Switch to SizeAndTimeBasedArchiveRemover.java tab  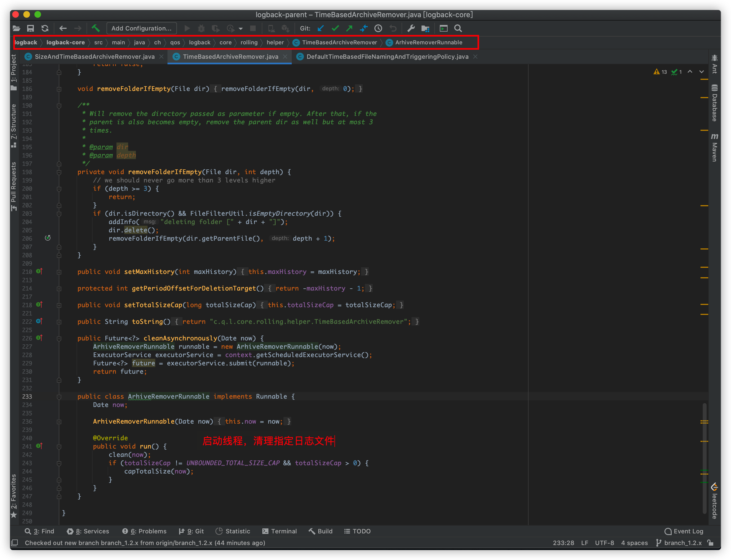[93, 56]
